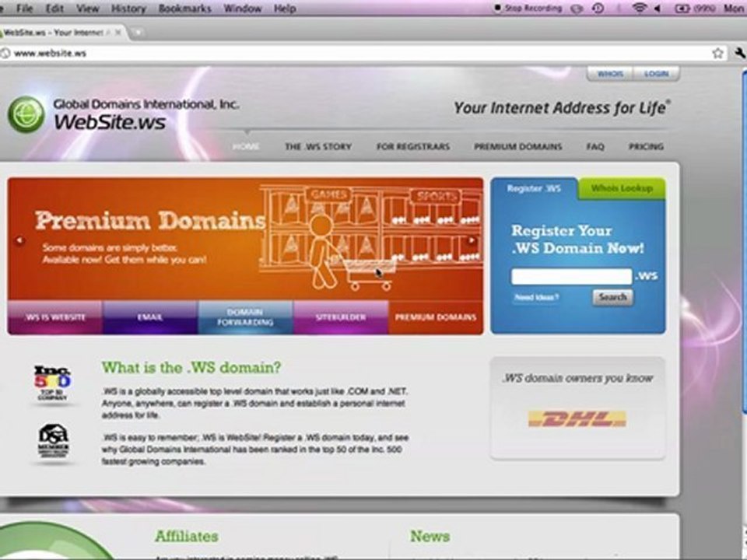This screenshot has height=560, width=747.
Task: Open the FAQ nav link
Action: click(x=595, y=147)
